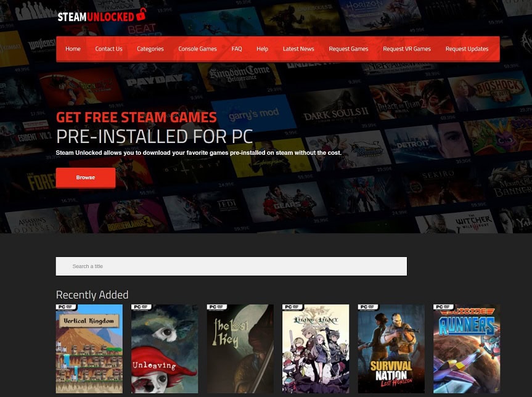Open the FAQ page from the navbar
This screenshot has height=397, width=532.
(x=236, y=49)
